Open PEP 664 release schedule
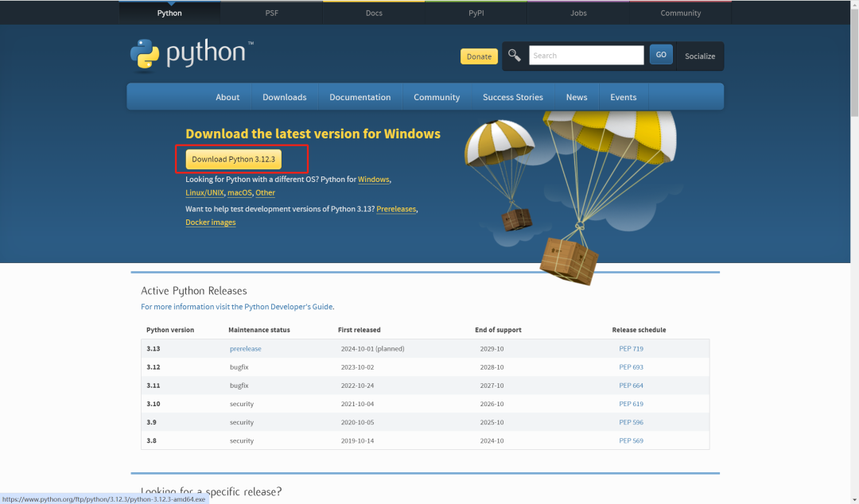The height and width of the screenshot is (504, 859). [x=631, y=386]
